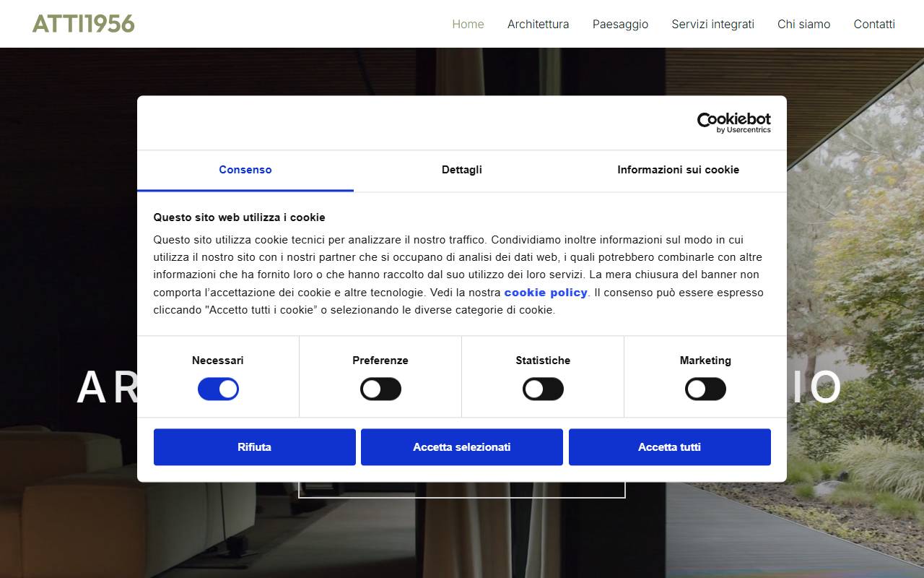This screenshot has width=924, height=578.
Task: Toggle the Necessari cookie switch
Action: pos(218,389)
